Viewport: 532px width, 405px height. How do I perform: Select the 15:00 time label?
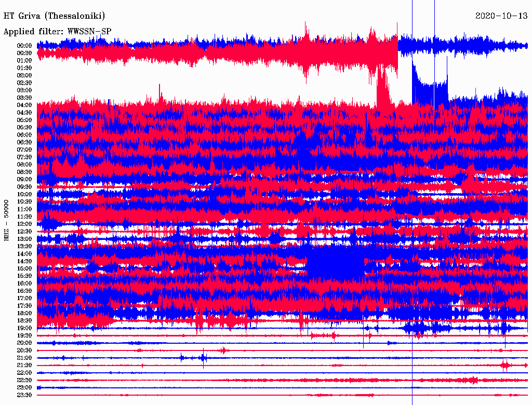(x=24, y=268)
